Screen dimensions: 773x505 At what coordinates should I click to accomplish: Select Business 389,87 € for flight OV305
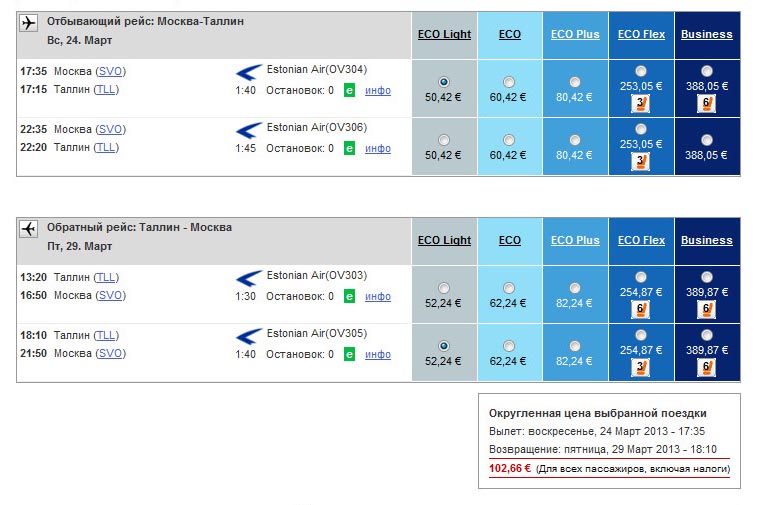pyautogui.click(x=706, y=335)
